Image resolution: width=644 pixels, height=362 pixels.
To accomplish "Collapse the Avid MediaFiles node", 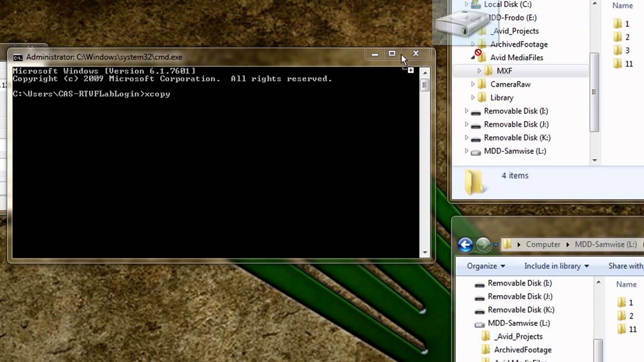I will point(473,58).
